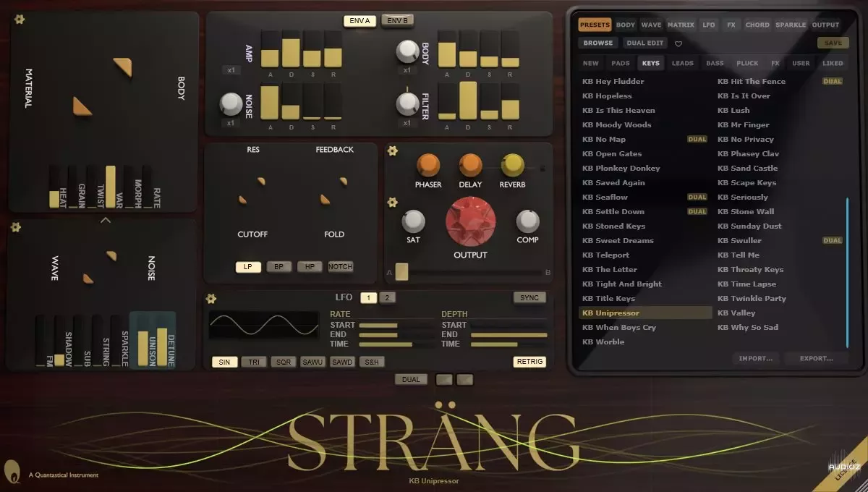868x492 pixels.
Task: Click the preset list scrollbar
Action: [847, 272]
